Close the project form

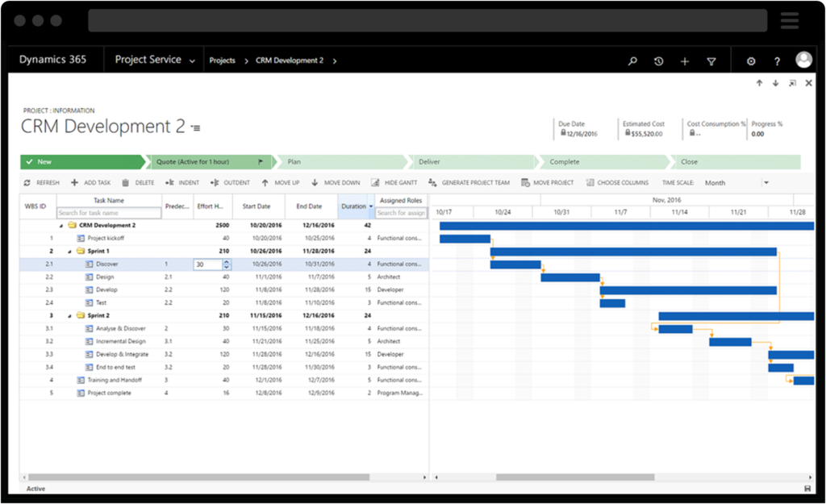[x=808, y=83]
